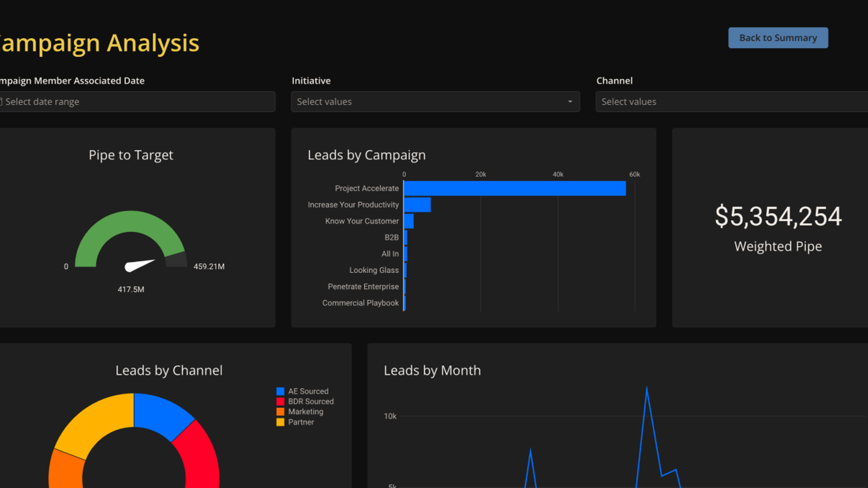Screen dimensions: 868x488
Task: Click the Marketing orange legend swatch
Action: click(x=280, y=412)
